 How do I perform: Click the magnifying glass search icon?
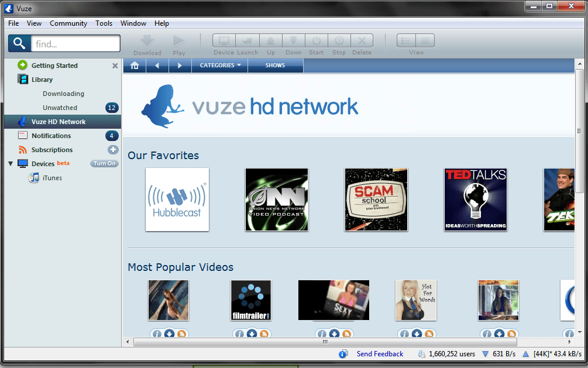(18, 43)
